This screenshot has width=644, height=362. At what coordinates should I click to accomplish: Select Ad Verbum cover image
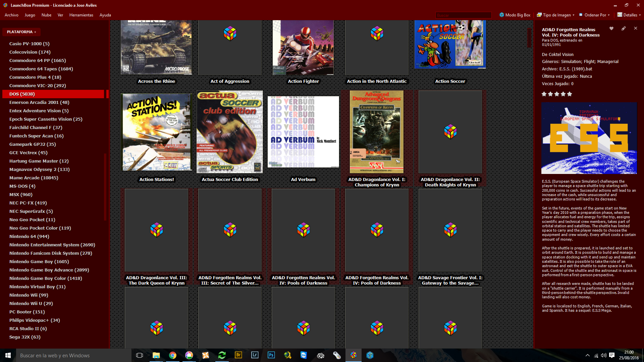303,132
